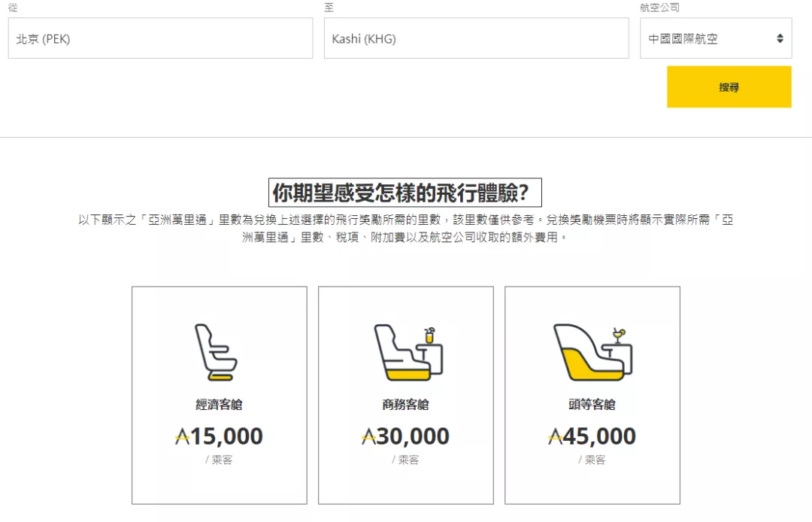Click the 頭等客艙 cabin label
Image resolution: width=812 pixels, height=522 pixels.
pyautogui.click(x=593, y=404)
